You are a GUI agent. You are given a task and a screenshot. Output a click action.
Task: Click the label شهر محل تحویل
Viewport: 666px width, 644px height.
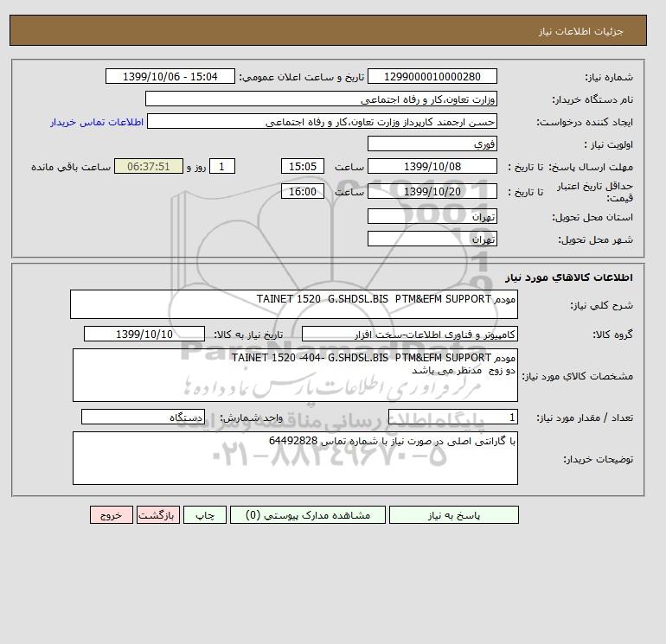point(595,239)
